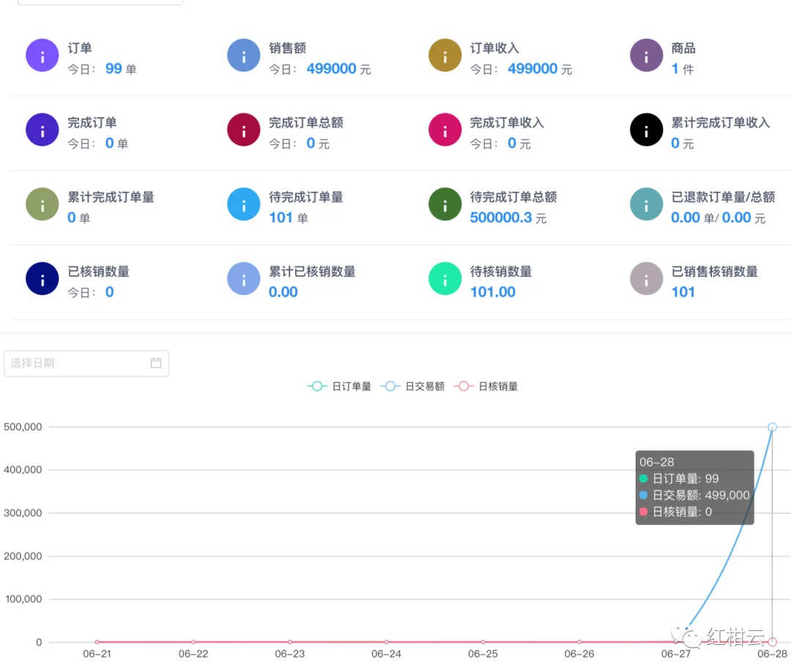Click the 商品 count value 1

coord(675,69)
